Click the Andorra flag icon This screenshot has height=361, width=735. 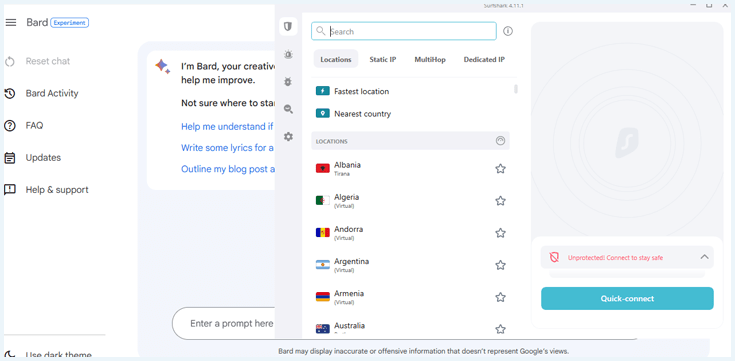pos(322,233)
